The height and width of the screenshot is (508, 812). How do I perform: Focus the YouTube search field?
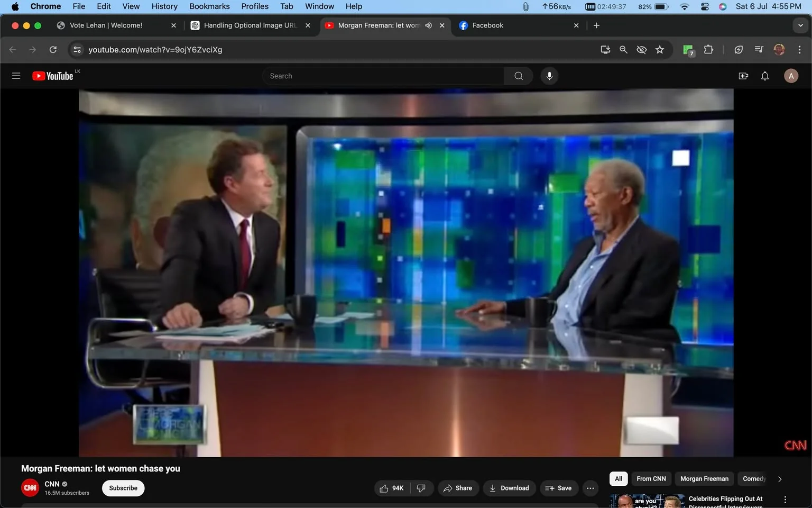(383, 76)
